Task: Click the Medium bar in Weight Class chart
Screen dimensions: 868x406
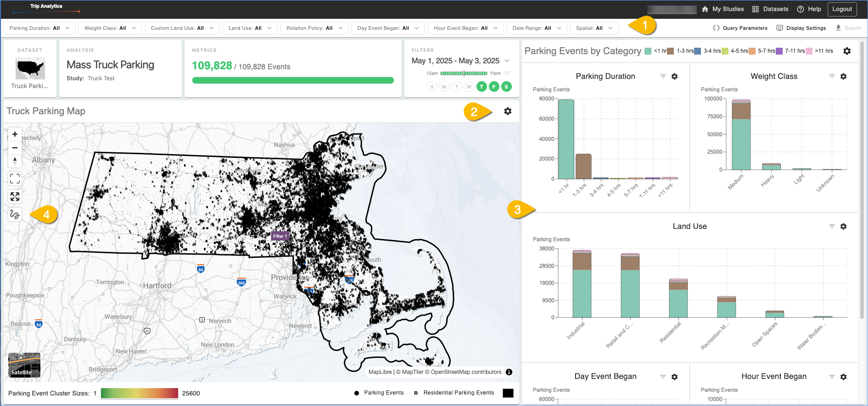Action: (741, 135)
